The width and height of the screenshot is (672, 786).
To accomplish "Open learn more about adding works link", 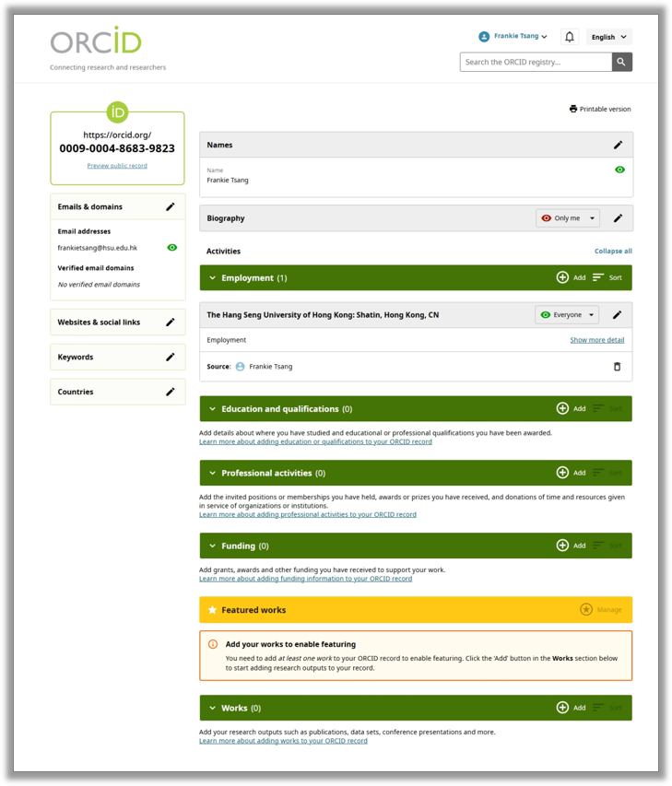I will [283, 740].
